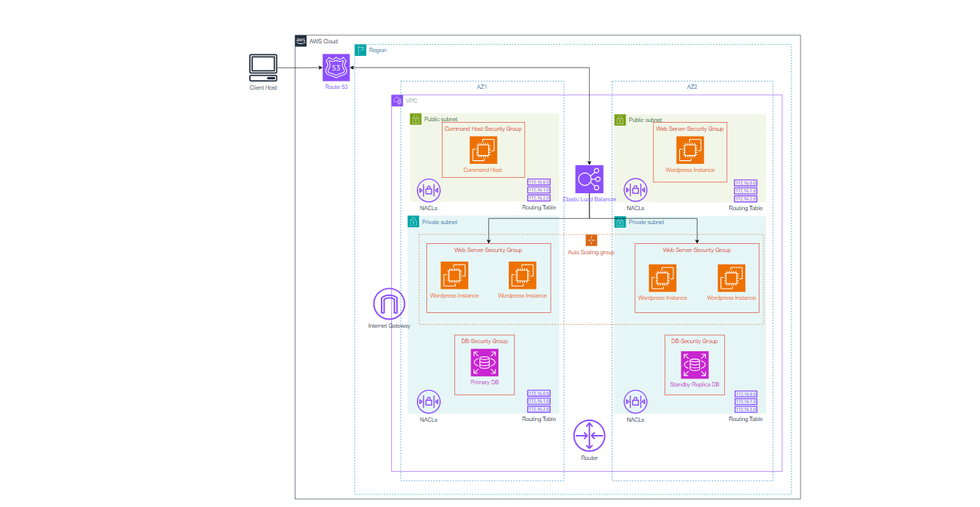Click the NACLs icon in AZ1 public subnet
The width and height of the screenshot is (980, 507).
tap(429, 191)
